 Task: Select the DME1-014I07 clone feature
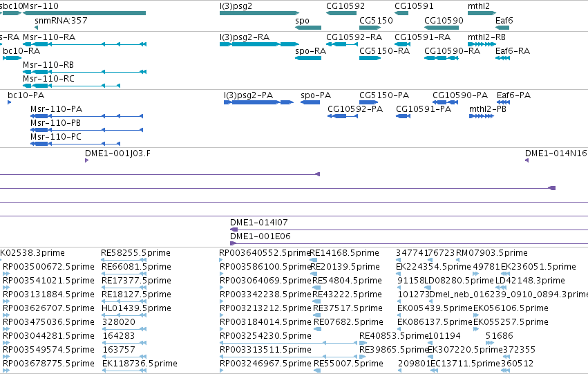pos(409,230)
